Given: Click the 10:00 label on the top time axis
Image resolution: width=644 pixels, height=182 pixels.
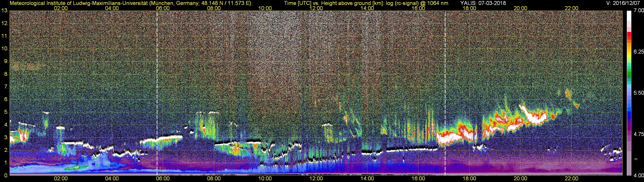Looking at the screenshot, I should tap(265, 8).
